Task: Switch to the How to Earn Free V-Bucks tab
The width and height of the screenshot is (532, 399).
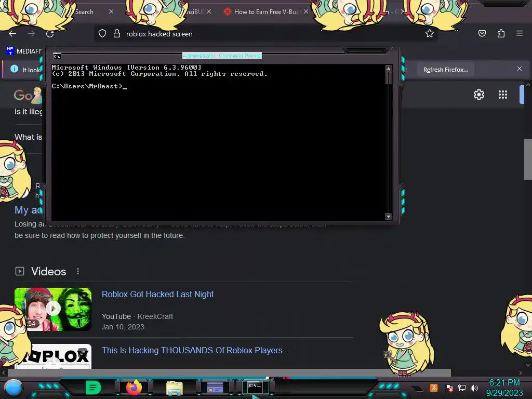Action: click(x=267, y=11)
